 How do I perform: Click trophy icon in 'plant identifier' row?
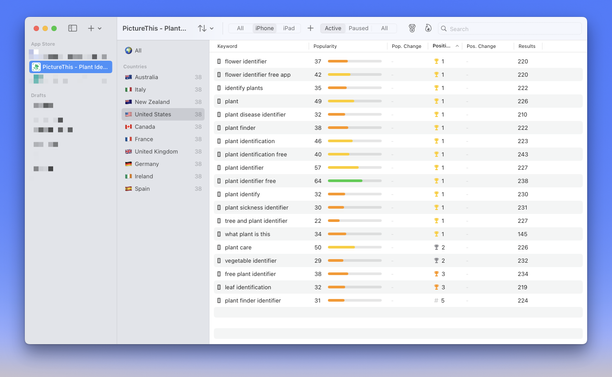pos(436,167)
